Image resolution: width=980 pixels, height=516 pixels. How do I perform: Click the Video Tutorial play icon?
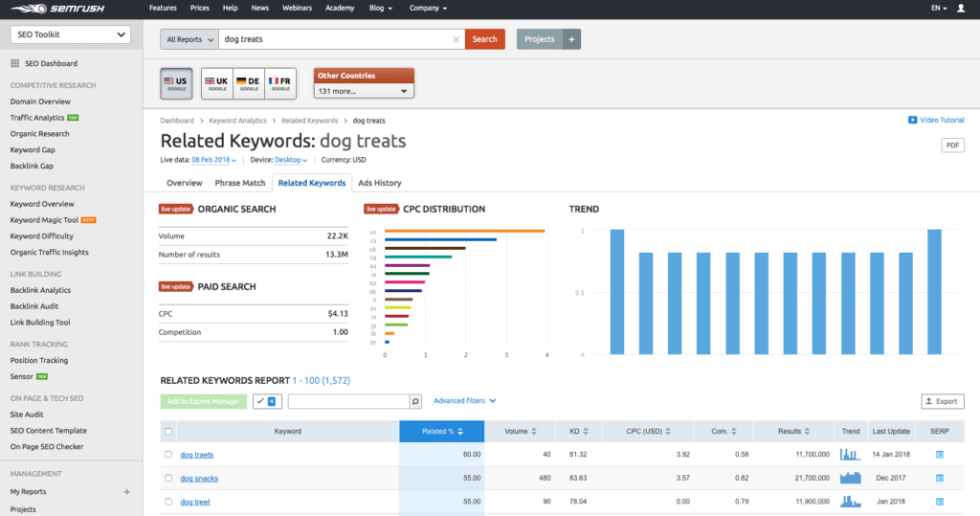tap(912, 120)
